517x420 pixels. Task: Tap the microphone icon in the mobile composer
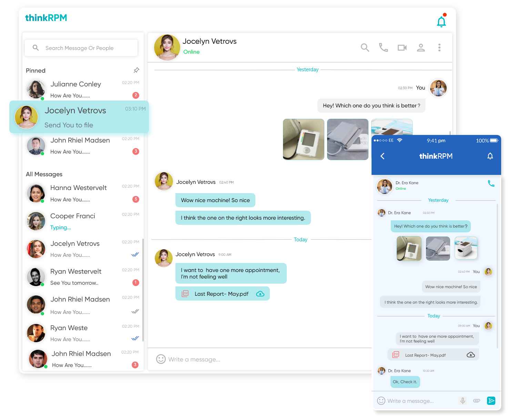[x=463, y=401]
